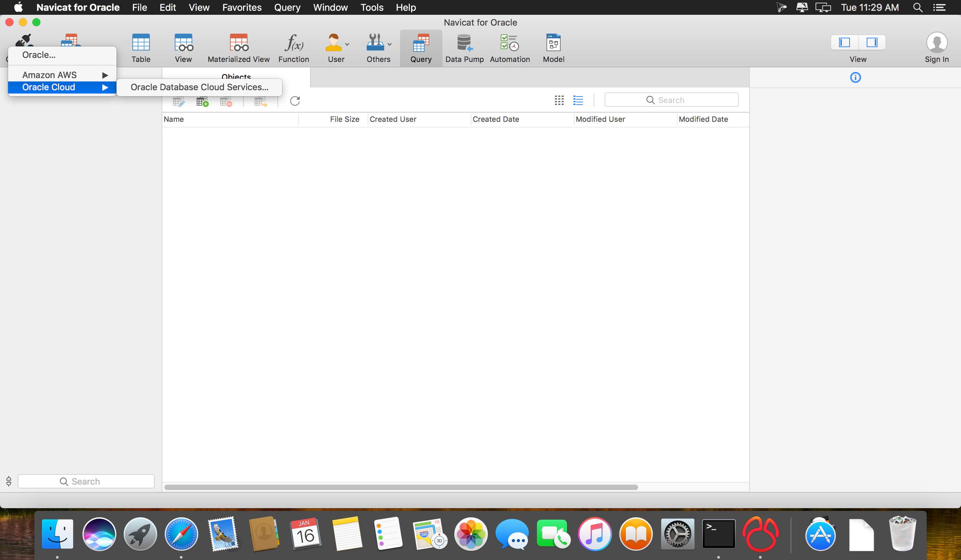Click the blue info icon
The image size is (961, 560).
point(855,77)
